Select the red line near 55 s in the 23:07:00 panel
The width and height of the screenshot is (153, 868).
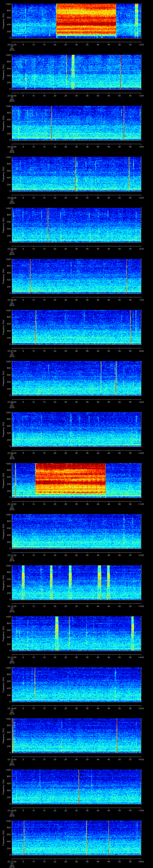(130, 327)
